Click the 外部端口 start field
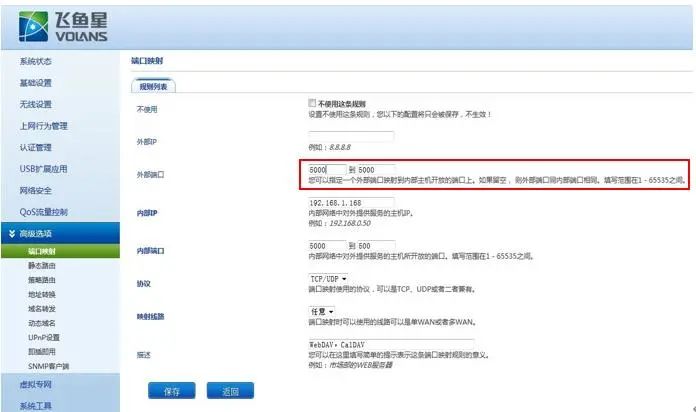The height and width of the screenshot is (412, 696). pyautogui.click(x=327, y=170)
